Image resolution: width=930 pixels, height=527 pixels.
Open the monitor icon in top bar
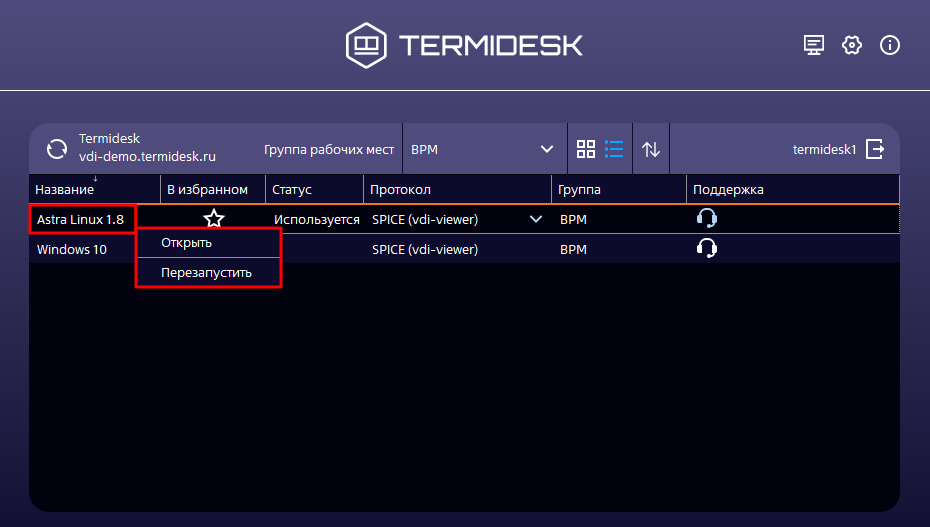click(x=813, y=45)
